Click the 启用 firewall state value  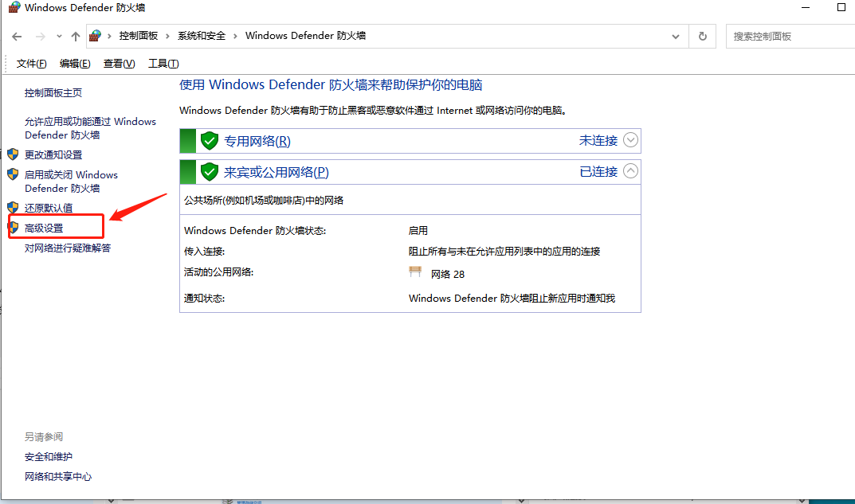coord(418,231)
